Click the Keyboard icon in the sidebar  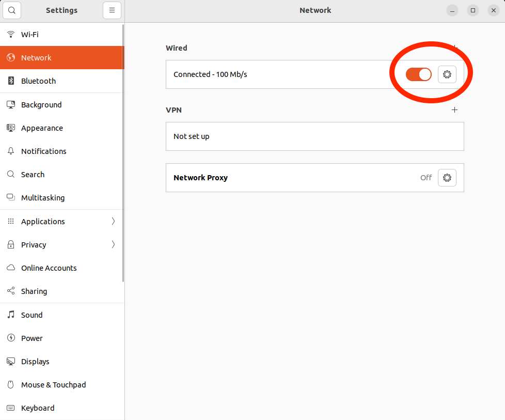pyautogui.click(x=11, y=408)
